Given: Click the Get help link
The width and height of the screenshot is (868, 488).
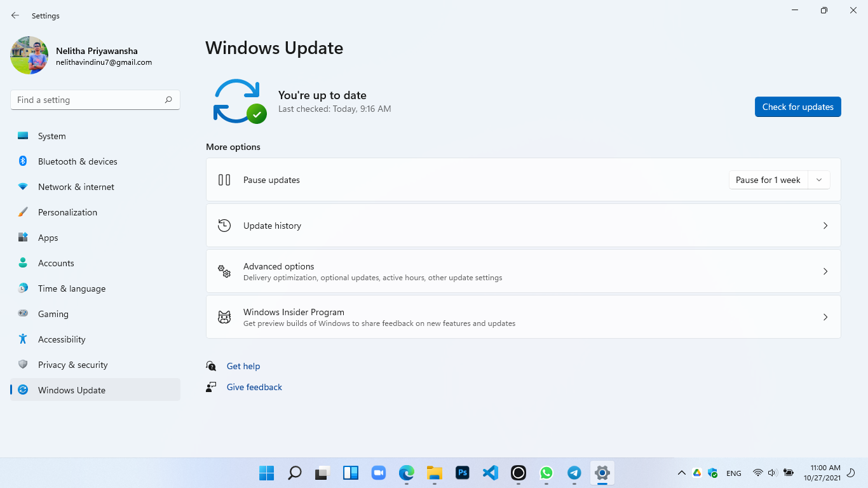Looking at the screenshot, I should coord(243,366).
